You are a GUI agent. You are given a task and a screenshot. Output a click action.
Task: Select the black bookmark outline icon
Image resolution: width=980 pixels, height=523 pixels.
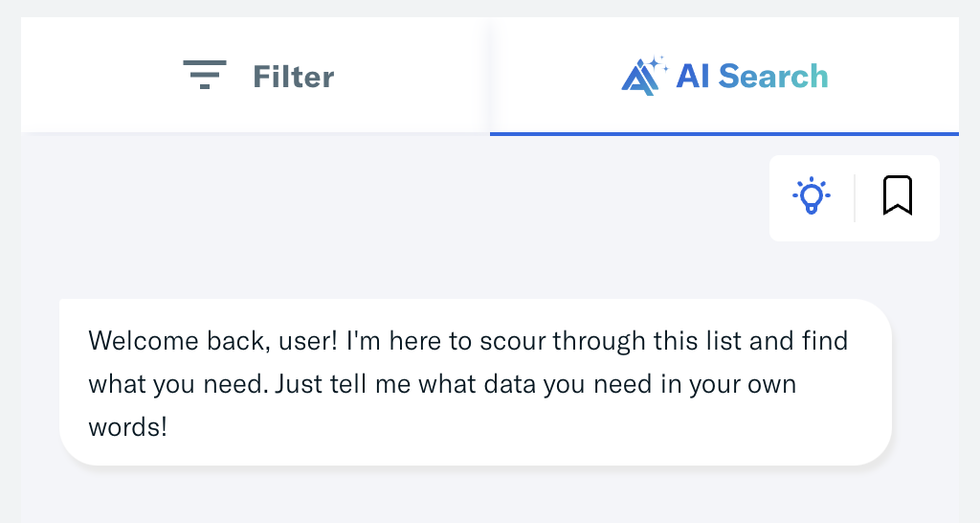pyautogui.click(x=898, y=195)
